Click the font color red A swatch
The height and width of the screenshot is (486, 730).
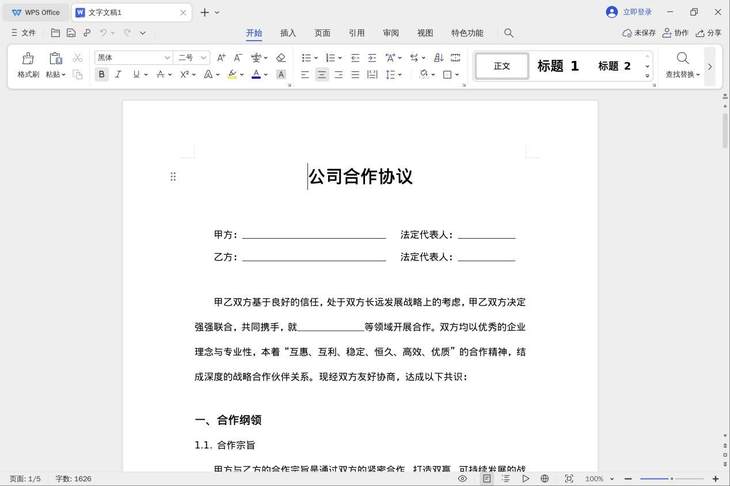[256, 74]
